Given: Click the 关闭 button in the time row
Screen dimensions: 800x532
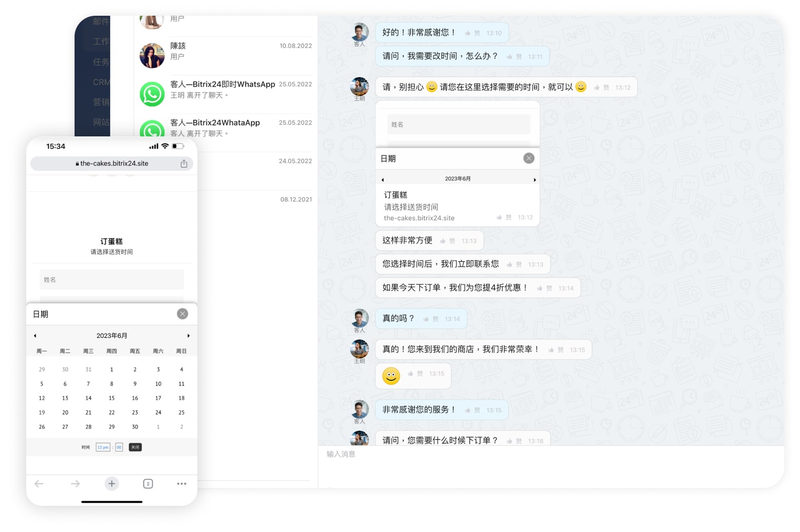Looking at the screenshot, I should [135, 448].
